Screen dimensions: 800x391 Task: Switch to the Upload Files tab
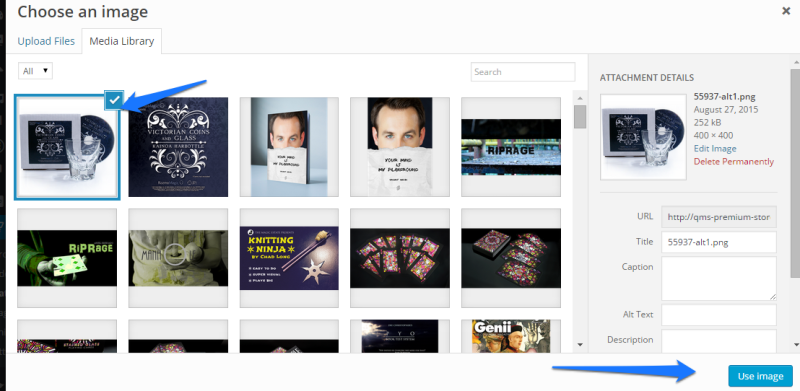point(46,41)
